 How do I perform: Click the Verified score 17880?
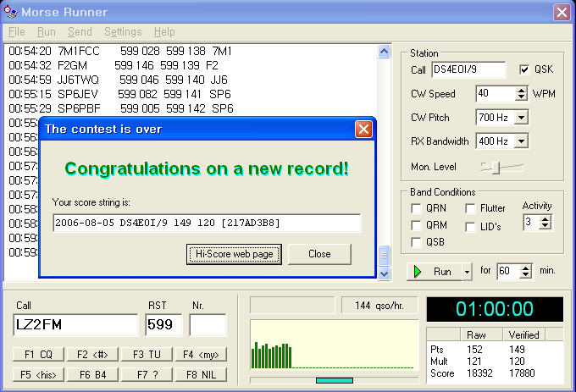pos(522,373)
